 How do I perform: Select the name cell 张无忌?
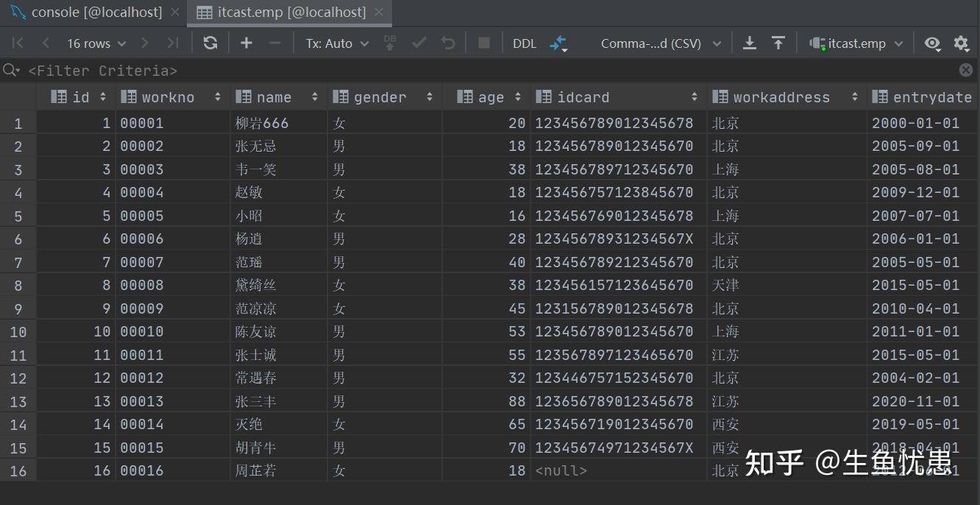coord(279,146)
